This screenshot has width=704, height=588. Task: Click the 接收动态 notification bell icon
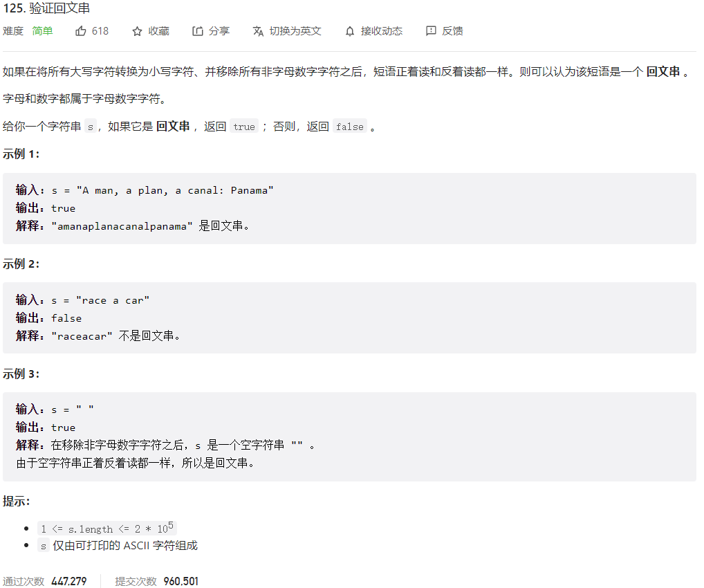349,30
